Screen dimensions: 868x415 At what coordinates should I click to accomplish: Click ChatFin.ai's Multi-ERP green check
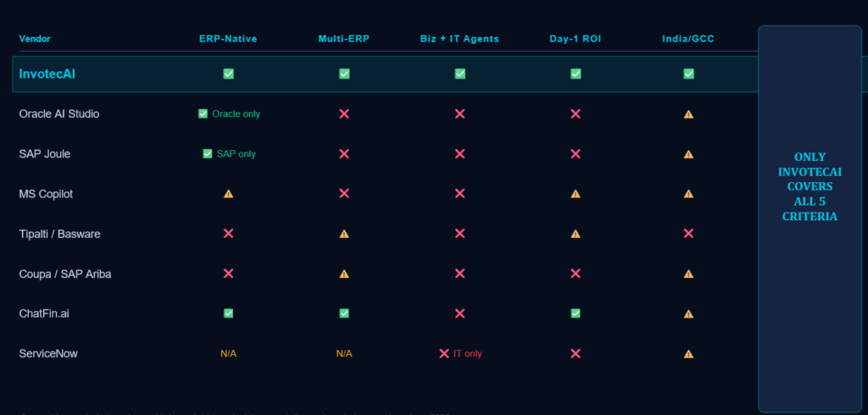click(344, 313)
